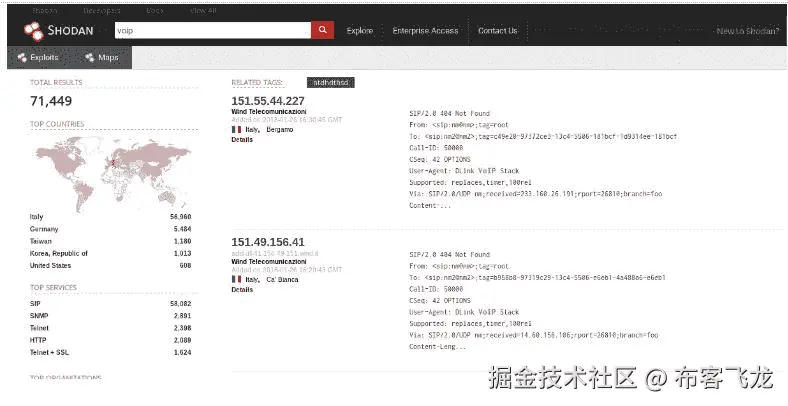Viewport: 788px width, 406px height.
Task: Open Details for the Bergamo result
Action: [x=242, y=140]
